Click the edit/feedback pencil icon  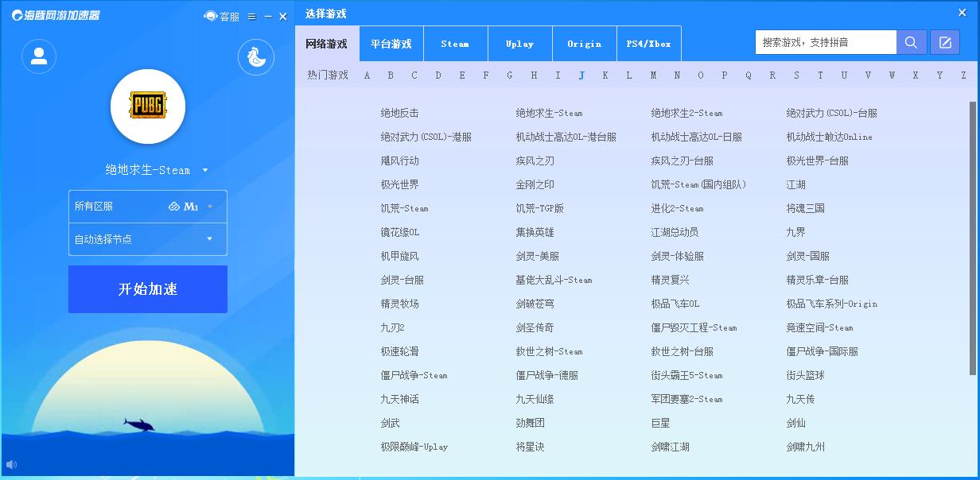[x=945, y=42]
